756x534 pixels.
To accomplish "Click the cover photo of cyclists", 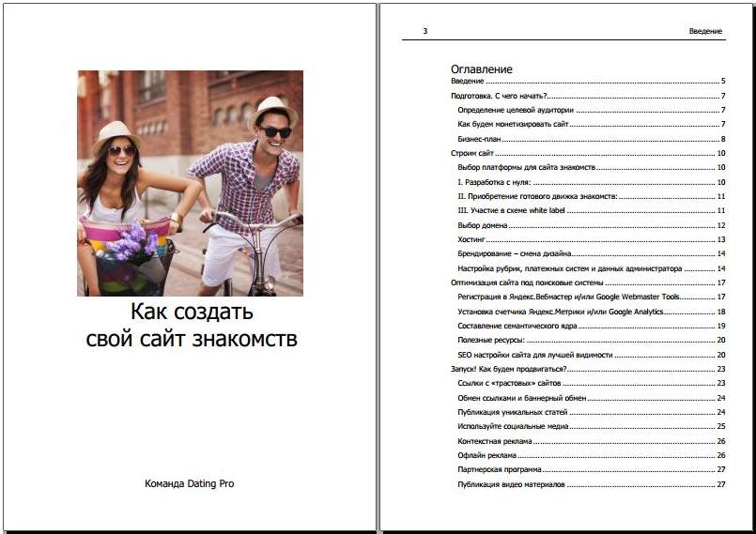I will 190,183.
